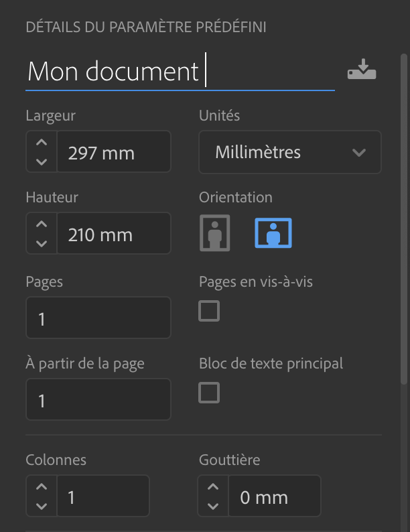
Task: Click the Hauteur 210 mm field
Action: click(x=114, y=233)
